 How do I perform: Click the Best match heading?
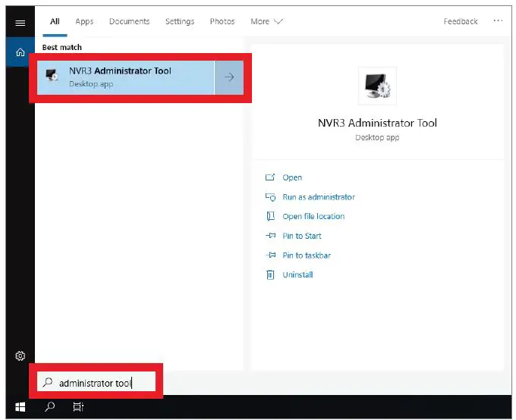tap(62, 47)
